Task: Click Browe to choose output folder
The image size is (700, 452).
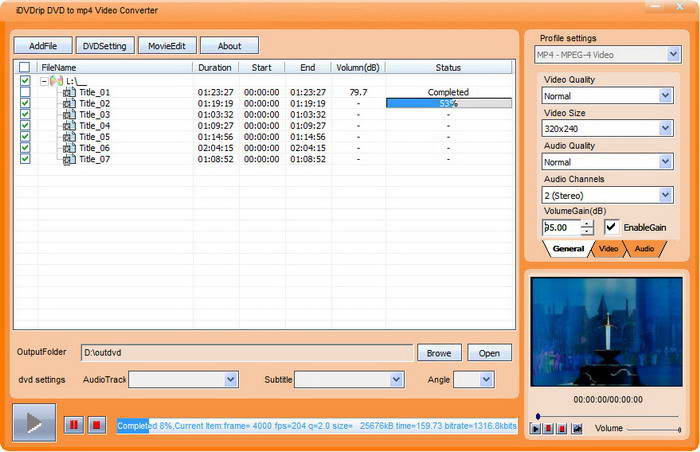Action: 439,353
